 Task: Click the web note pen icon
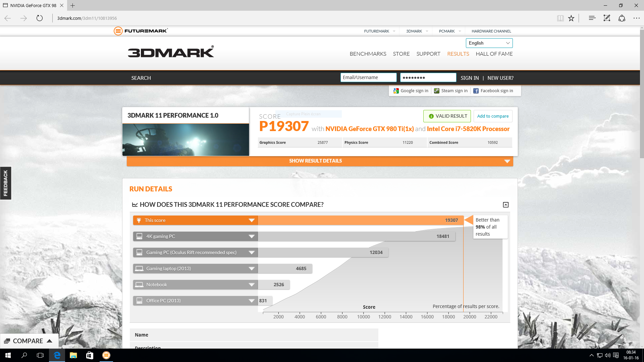tap(607, 18)
